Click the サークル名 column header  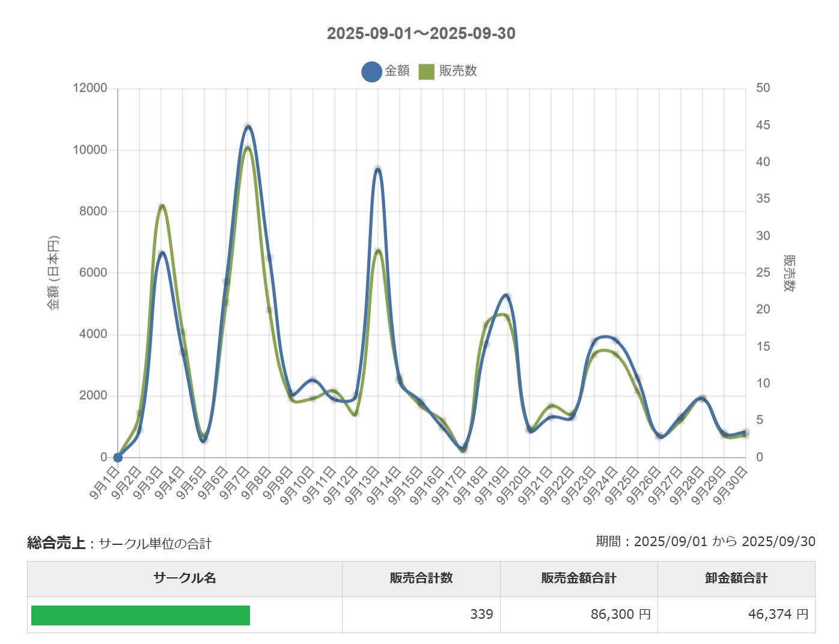tap(185, 579)
